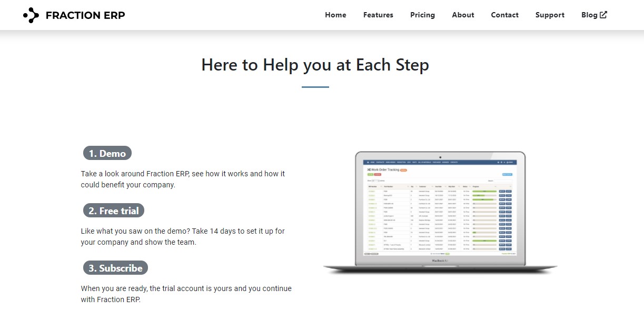Click the Search input field in the demo table

(x=501, y=181)
